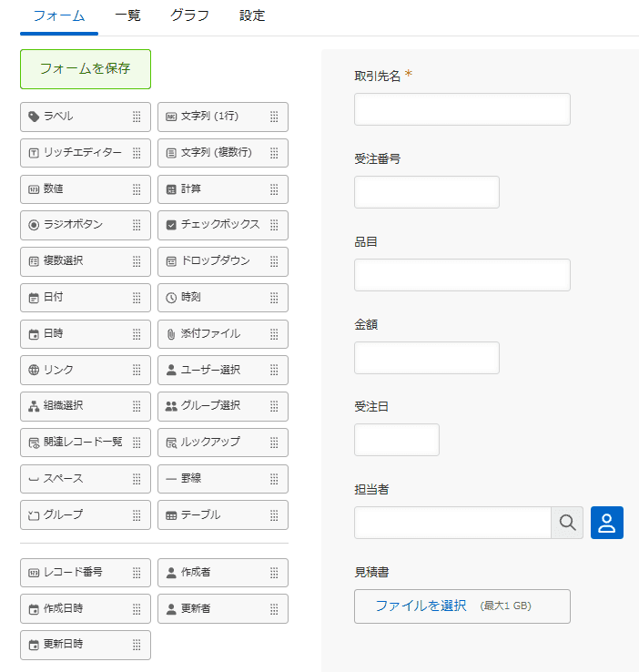Grab the 更新日時 item drag handle
The height and width of the screenshot is (672, 639).
(137, 645)
